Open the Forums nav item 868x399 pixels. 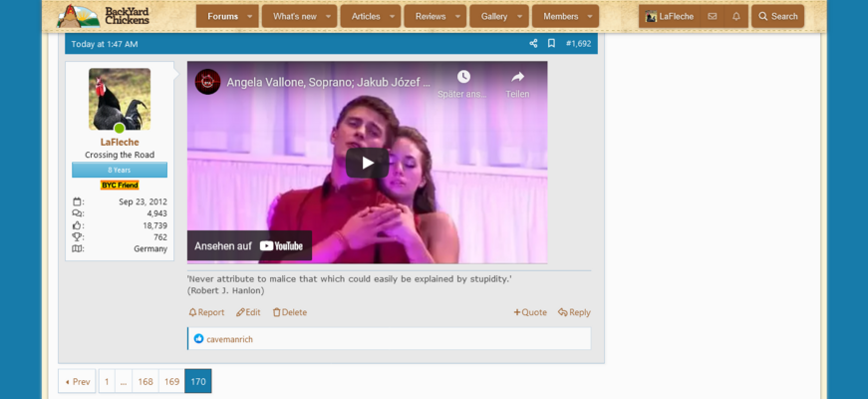(x=222, y=17)
